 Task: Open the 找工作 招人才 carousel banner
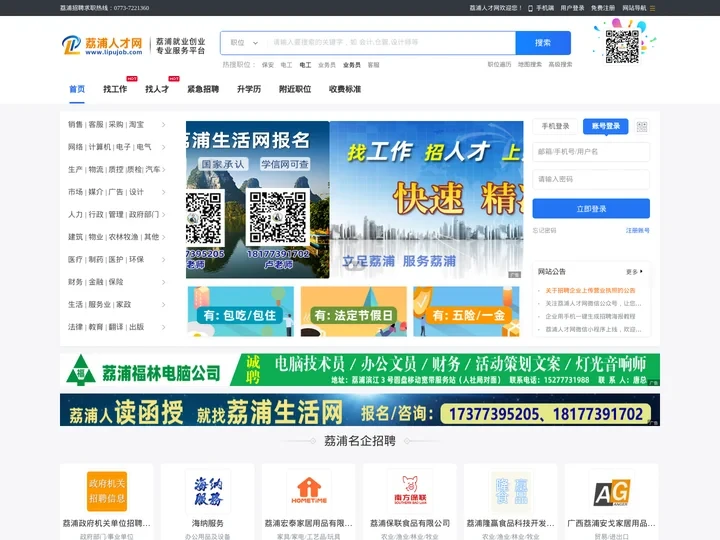tap(426, 200)
